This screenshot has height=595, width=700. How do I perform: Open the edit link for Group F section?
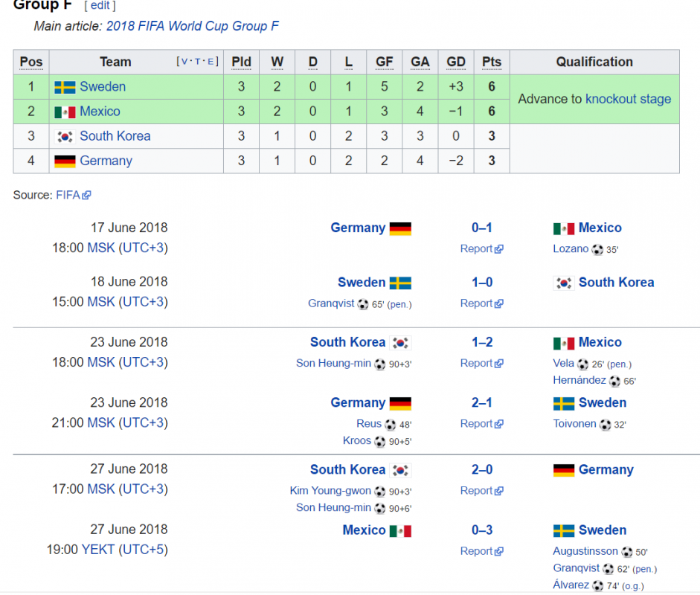(100, 5)
